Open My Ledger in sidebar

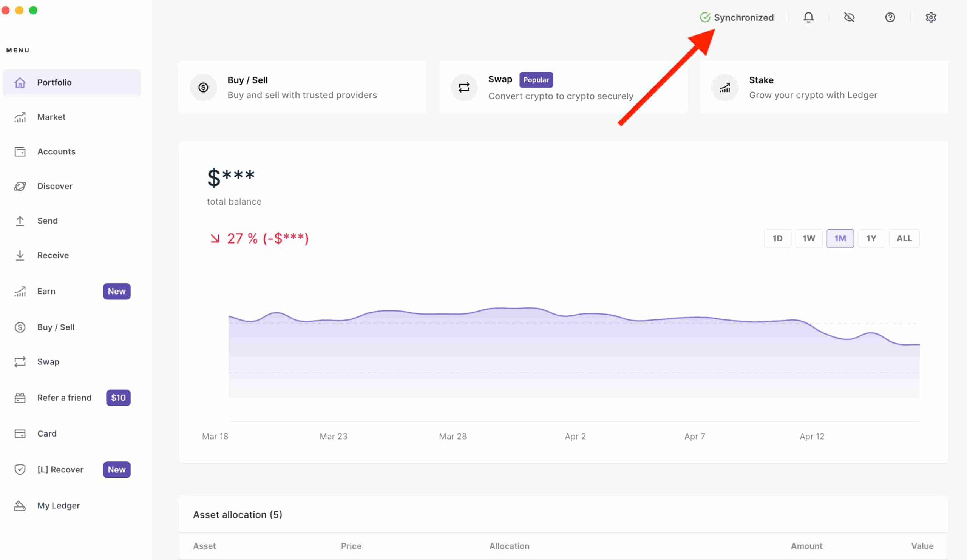click(58, 506)
